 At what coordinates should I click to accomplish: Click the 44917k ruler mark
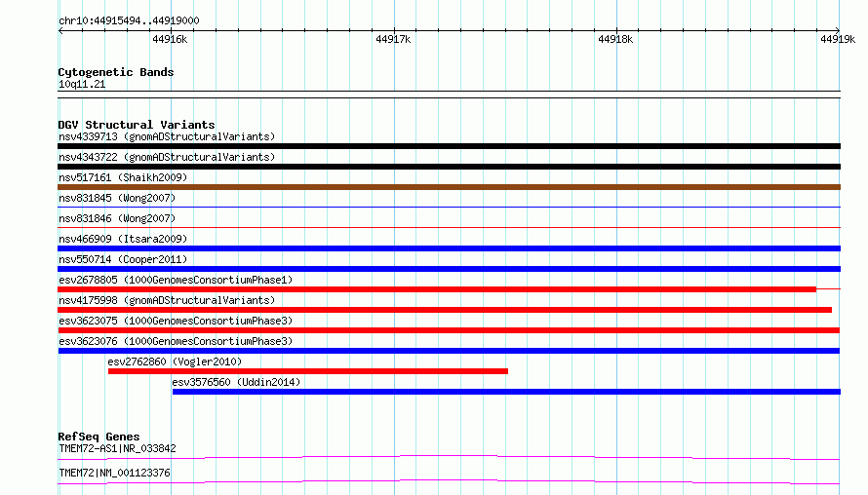point(393,39)
